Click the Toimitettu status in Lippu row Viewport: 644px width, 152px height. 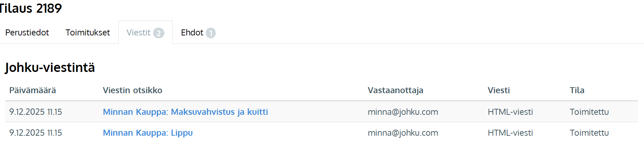click(589, 133)
